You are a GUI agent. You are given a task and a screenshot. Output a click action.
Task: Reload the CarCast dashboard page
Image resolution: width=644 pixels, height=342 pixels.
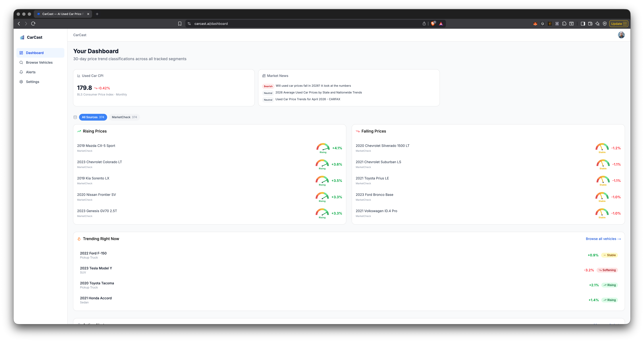pos(33,24)
